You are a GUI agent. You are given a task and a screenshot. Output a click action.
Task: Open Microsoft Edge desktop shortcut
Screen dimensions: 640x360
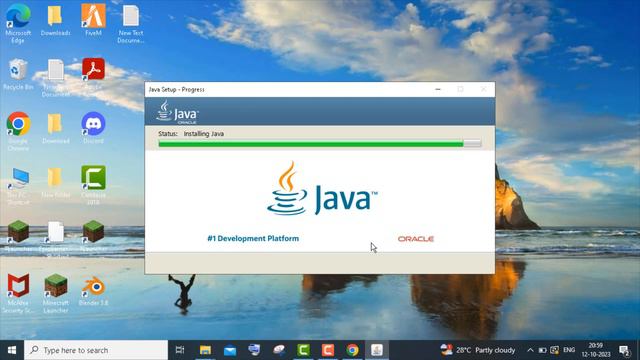[x=18, y=22]
